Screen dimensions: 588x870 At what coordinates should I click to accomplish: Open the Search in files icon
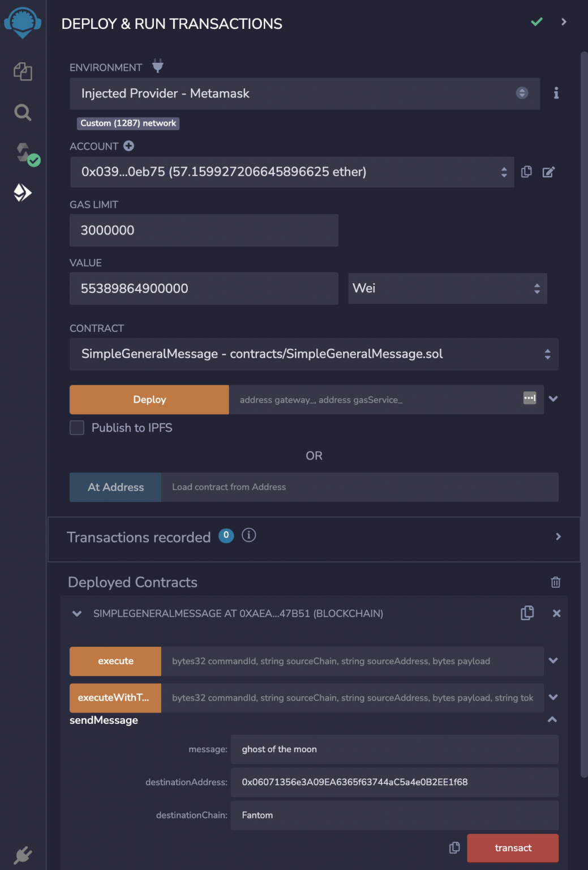(23, 112)
